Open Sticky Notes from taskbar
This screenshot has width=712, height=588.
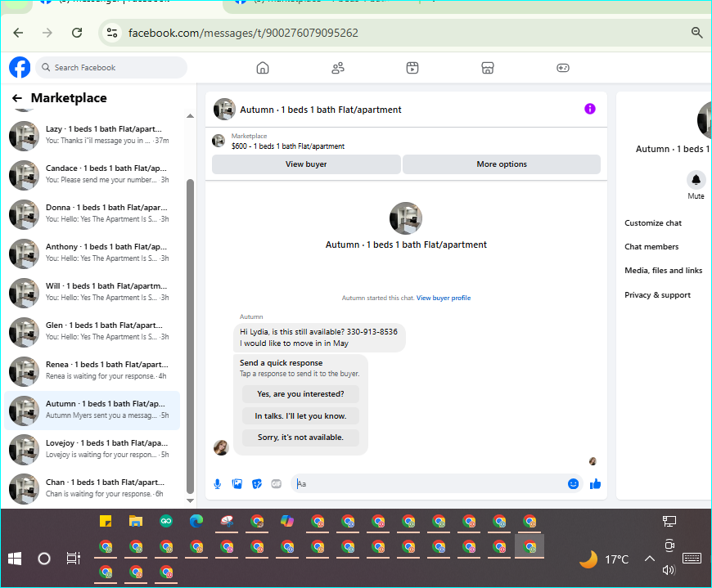pyautogui.click(x=106, y=521)
